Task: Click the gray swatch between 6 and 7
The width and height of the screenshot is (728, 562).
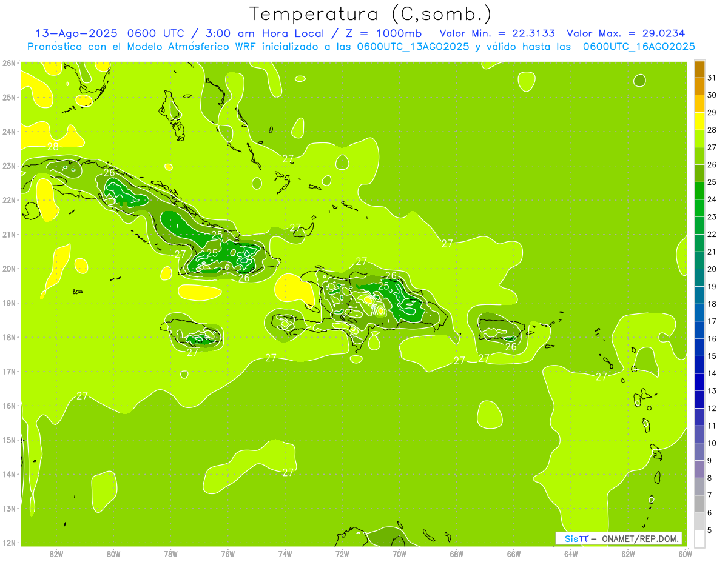Action: (699, 504)
